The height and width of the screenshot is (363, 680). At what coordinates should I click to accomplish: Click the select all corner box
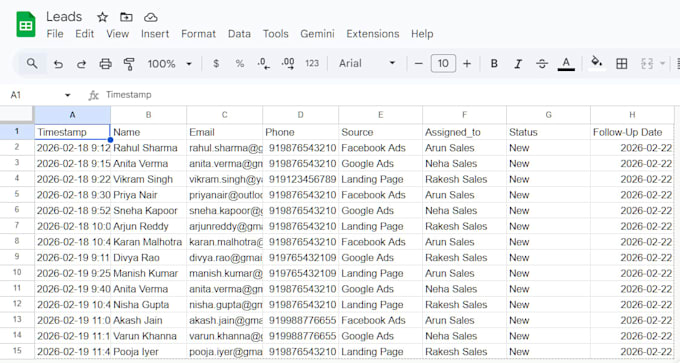click(17, 115)
